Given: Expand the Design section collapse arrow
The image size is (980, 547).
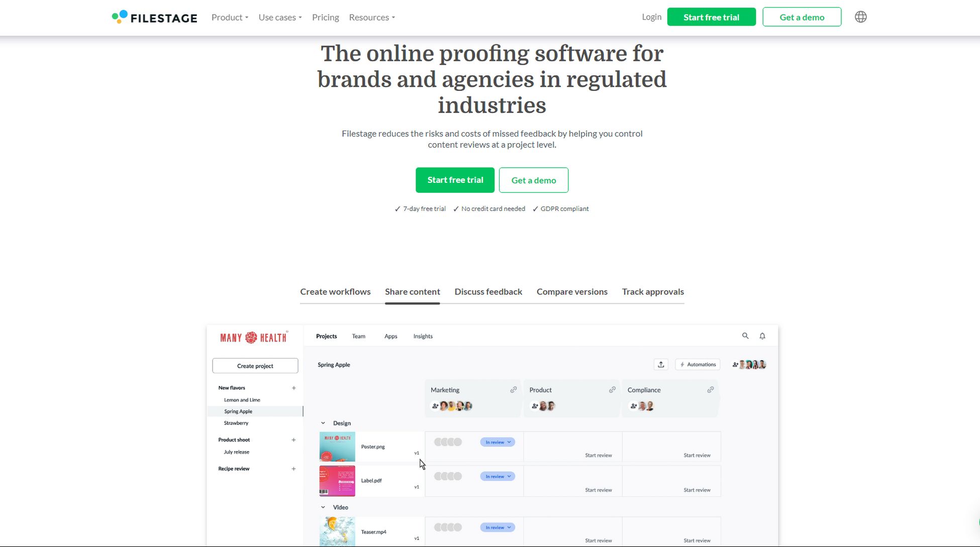Looking at the screenshot, I should pos(323,422).
